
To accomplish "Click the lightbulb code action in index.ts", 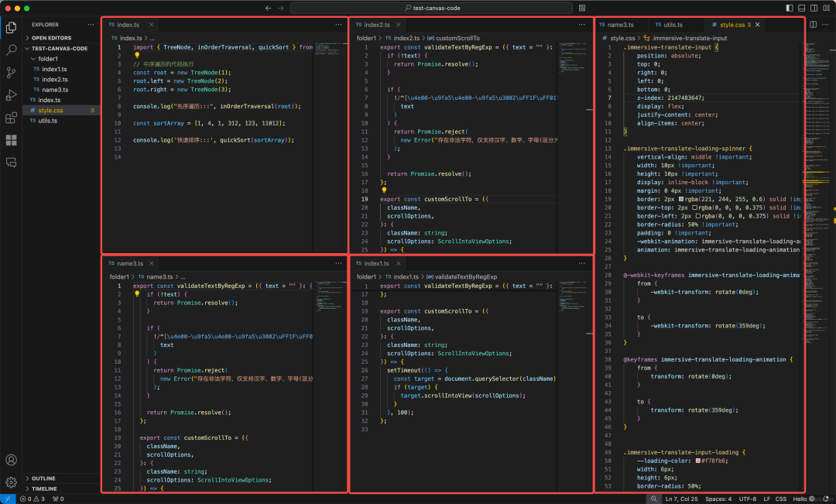I will click(137, 55).
